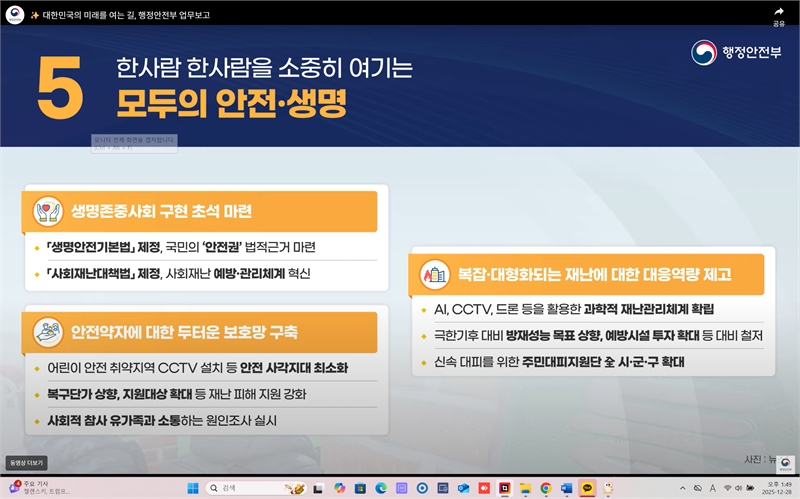Click the Share arrow icon
Viewport: 800px width, 499px height.
pos(778,11)
